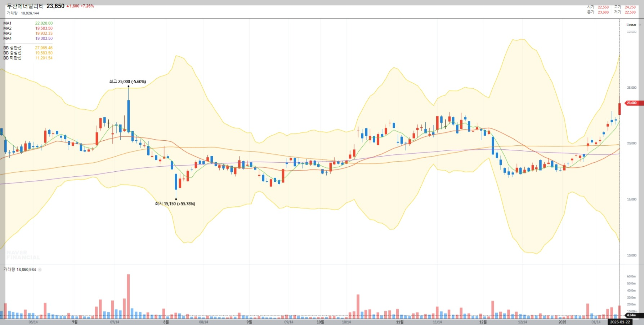Click the 08/14 date label on time axis

point(204,322)
